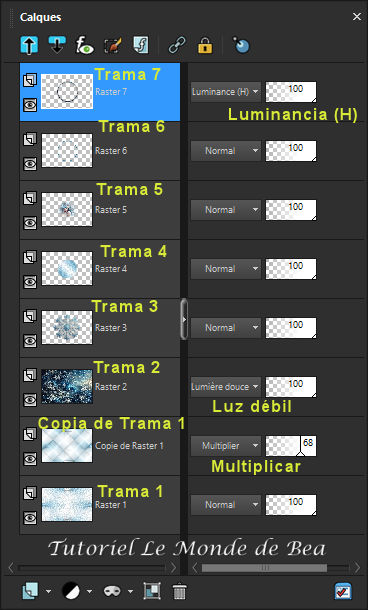This screenshot has height=610, width=368.
Task: Open the Multiplier blend mode dropdown
Action: (226, 446)
